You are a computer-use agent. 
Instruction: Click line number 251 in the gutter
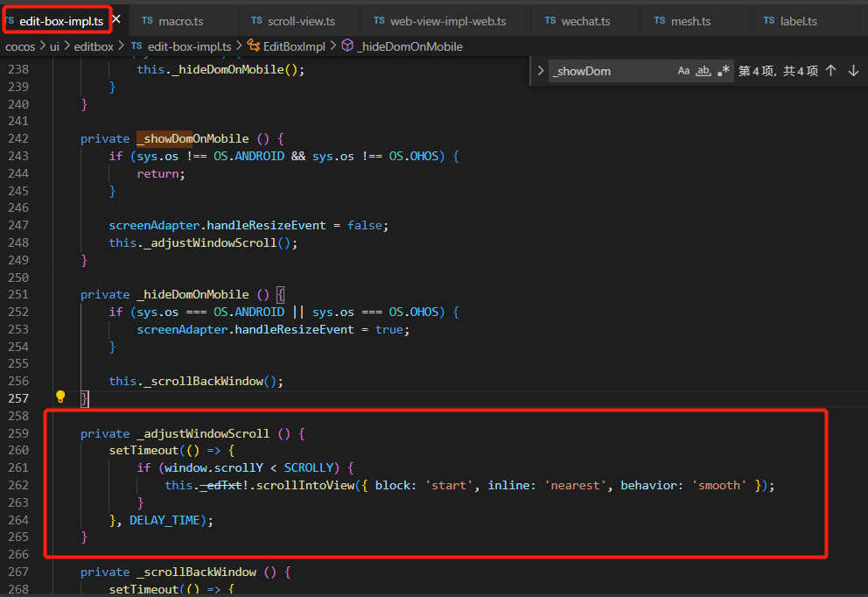pyautogui.click(x=18, y=294)
